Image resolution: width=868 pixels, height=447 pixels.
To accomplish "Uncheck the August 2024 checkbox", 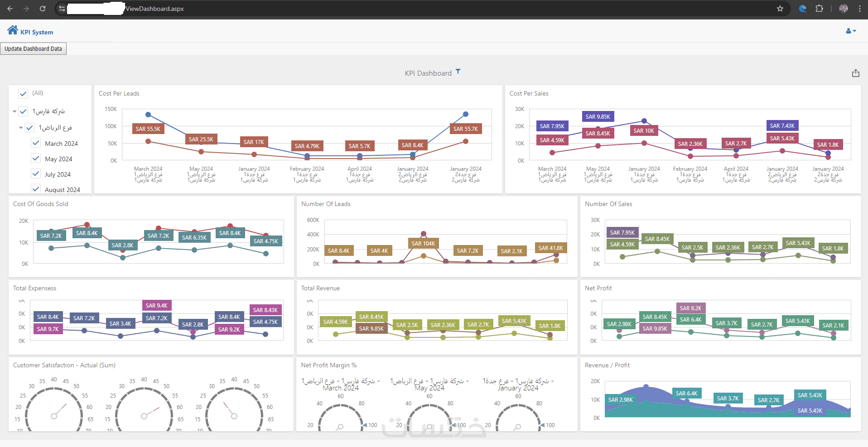I will click(36, 188).
